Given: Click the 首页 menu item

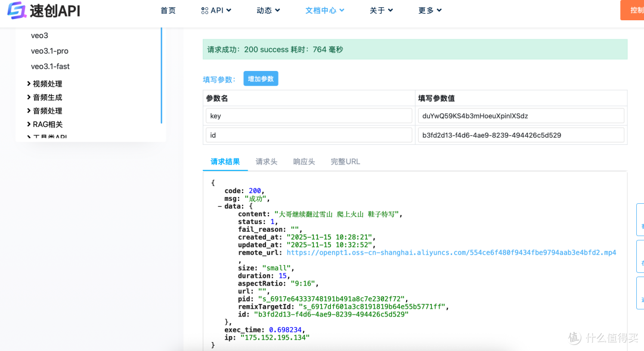Looking at the screenshot, I should [x=168, y=10].
